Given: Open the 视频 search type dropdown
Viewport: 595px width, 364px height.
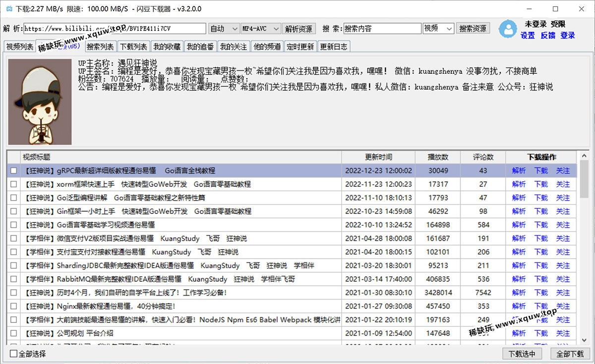Looking at the screenshot, I should coord(438,29).
